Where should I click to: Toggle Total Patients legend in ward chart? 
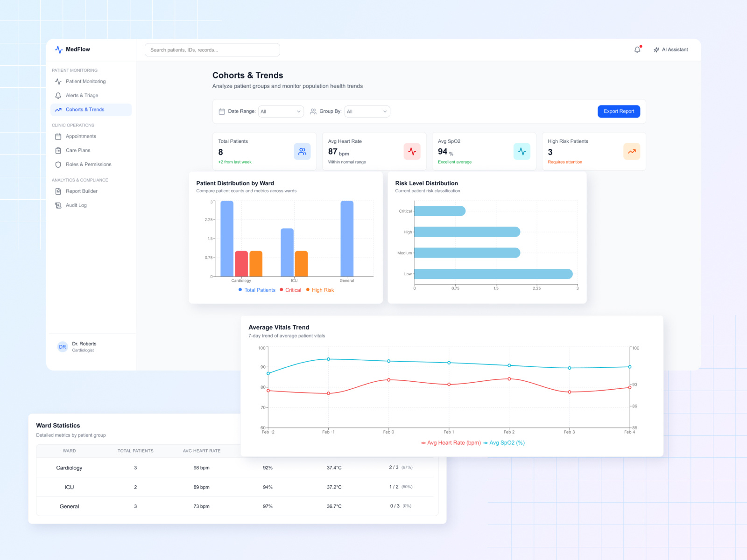coord(257,290)
